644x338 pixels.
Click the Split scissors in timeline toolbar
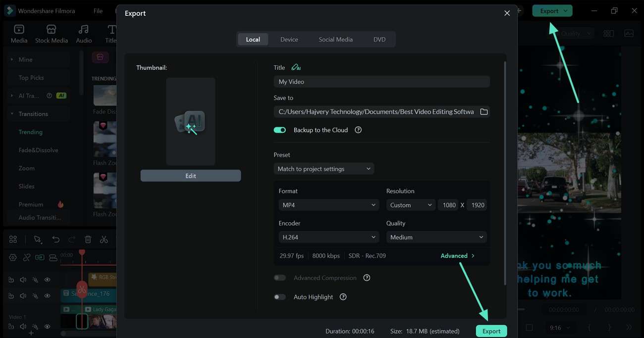(x=104, y=239)
